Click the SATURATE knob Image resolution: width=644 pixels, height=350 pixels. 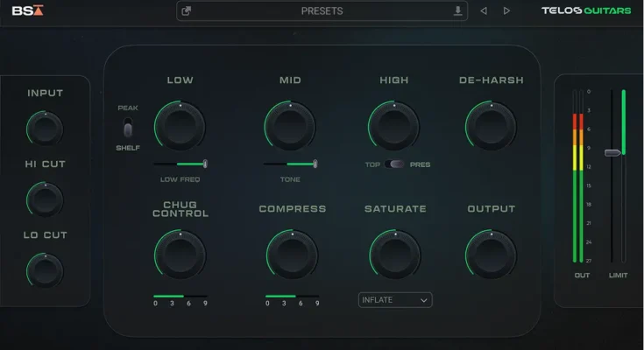coord(395,254)
